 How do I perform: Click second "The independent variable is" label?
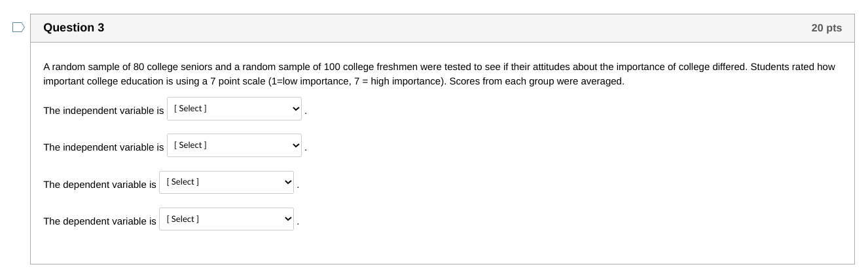click(x=103, y=147)
